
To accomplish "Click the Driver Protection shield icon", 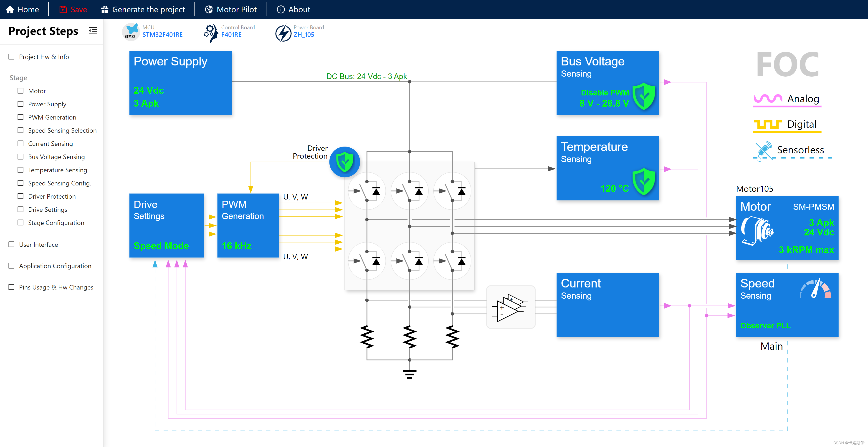I will click(x=344, y=162).
